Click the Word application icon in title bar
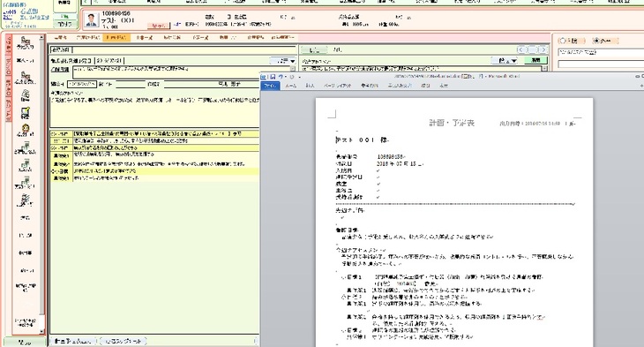The image size is (644, 347). click(264, 77)
